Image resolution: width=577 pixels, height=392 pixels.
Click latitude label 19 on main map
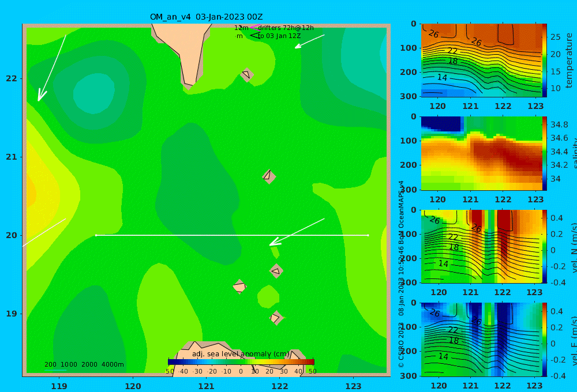[x=12, y=314]
